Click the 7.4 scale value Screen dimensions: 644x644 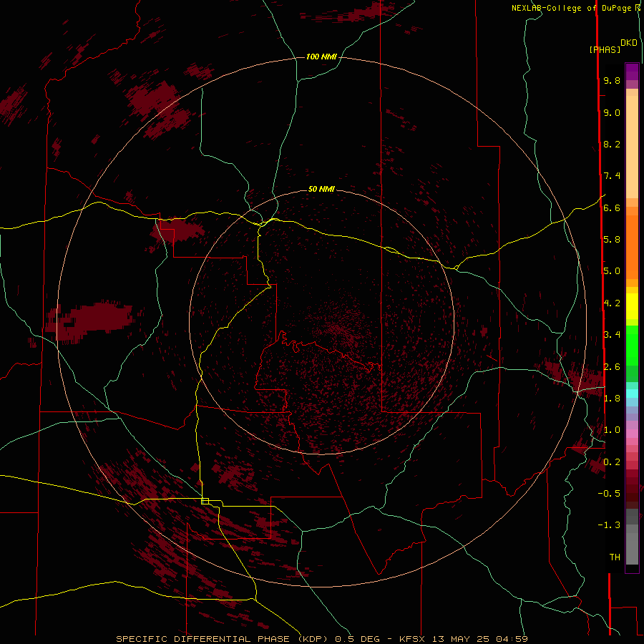[x=612, y=176]
